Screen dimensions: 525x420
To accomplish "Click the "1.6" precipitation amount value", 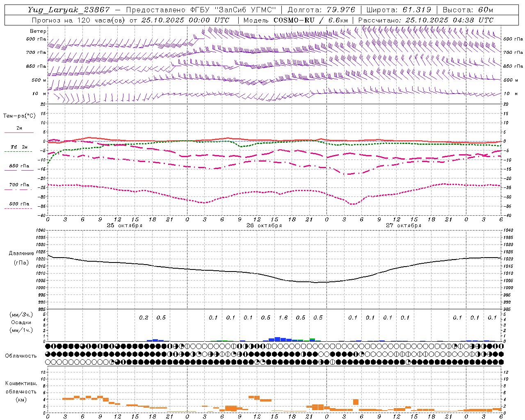I will click(283, 318).
